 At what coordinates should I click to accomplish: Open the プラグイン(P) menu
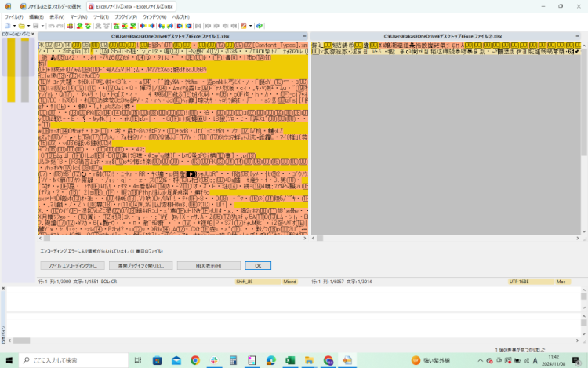click(125, 16)
